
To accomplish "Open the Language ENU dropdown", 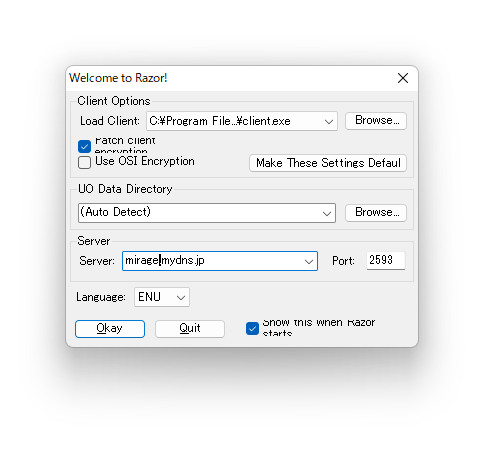I will [x=162, y=297].
